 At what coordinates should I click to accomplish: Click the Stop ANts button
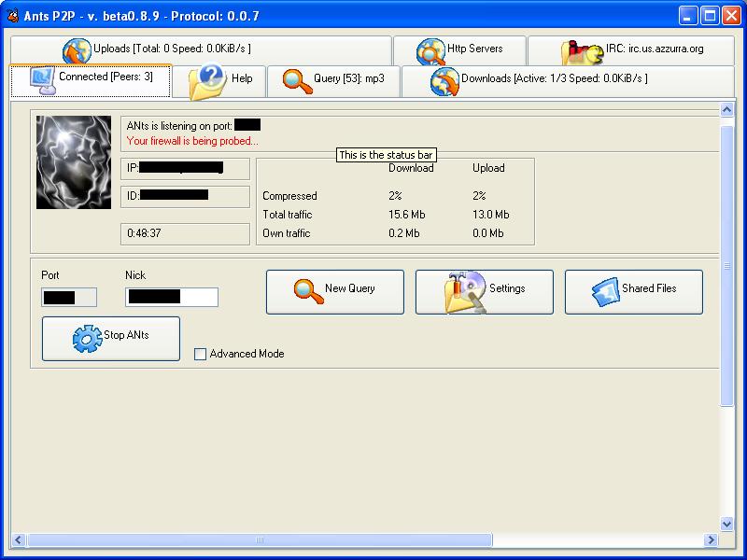click(111, 339)
